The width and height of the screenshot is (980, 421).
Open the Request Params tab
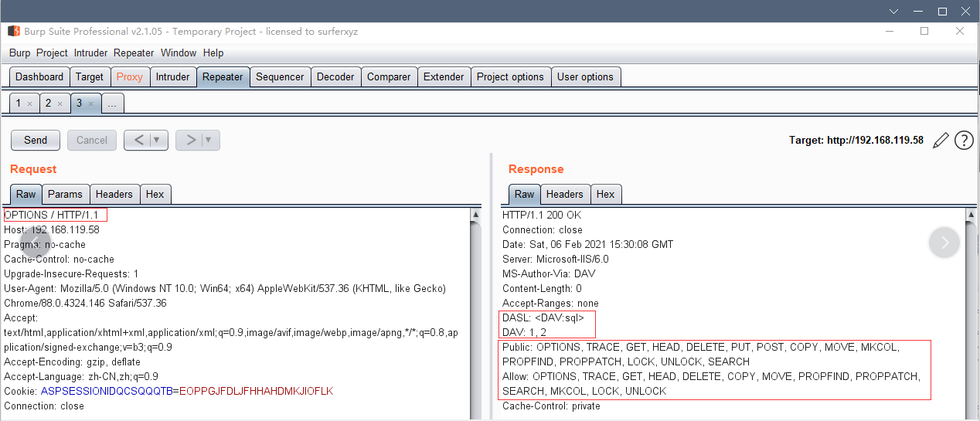(66, 194)
